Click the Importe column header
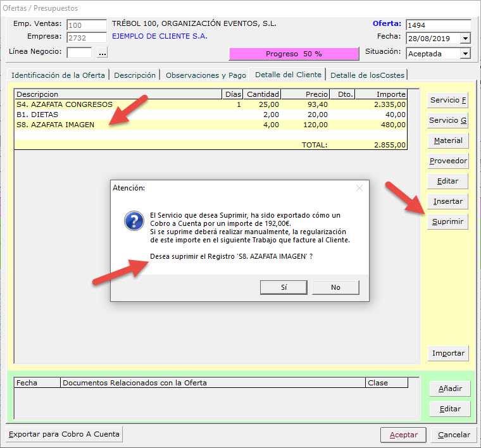This screenshot has height=448, width=481. 381,94
